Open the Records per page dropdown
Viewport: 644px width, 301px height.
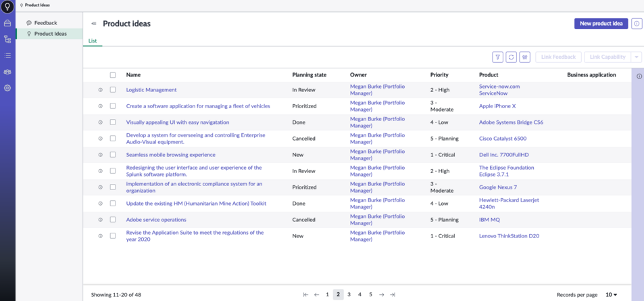tap(611, 295)
